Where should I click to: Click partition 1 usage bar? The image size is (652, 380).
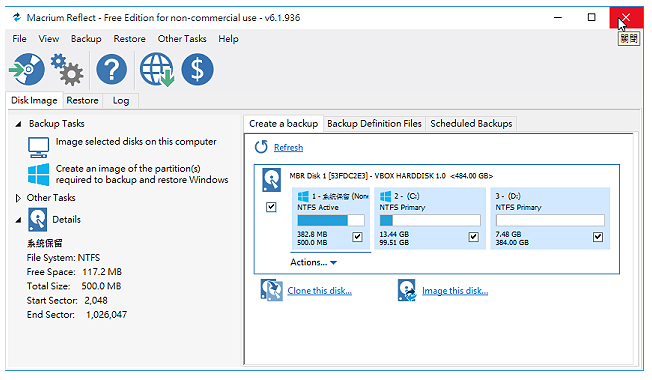click(331, 220)
